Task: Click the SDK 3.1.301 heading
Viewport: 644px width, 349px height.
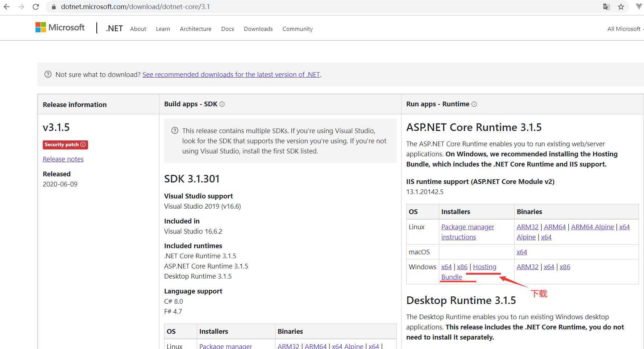Action: [x=192, y=179]
